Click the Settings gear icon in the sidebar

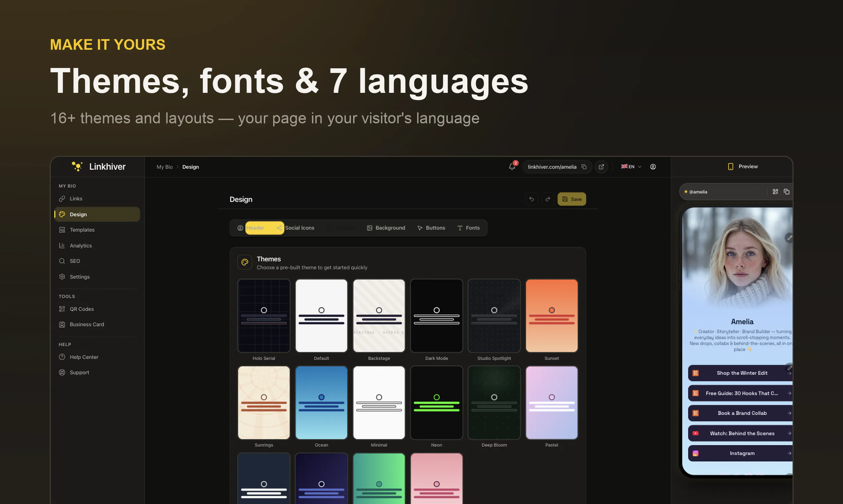click(62, 277)
